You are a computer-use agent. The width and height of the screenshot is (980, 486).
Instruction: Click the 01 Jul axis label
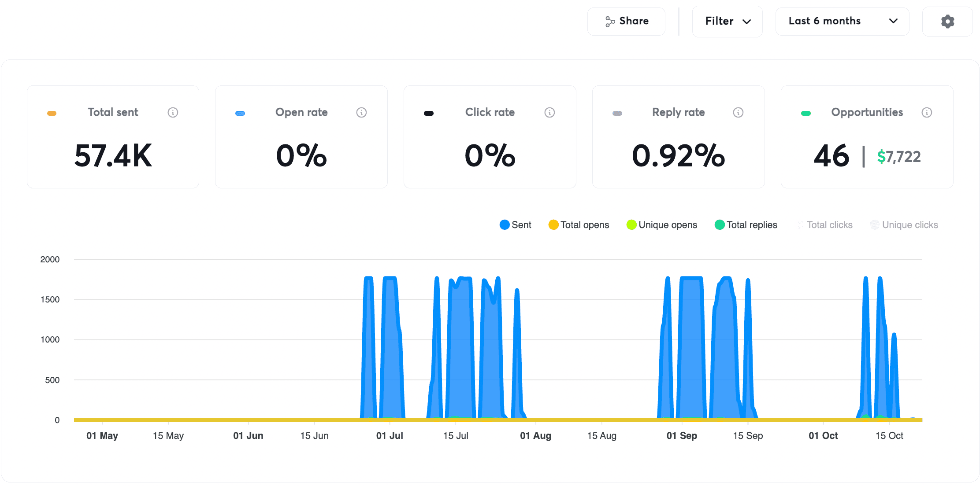coord(390,436)
